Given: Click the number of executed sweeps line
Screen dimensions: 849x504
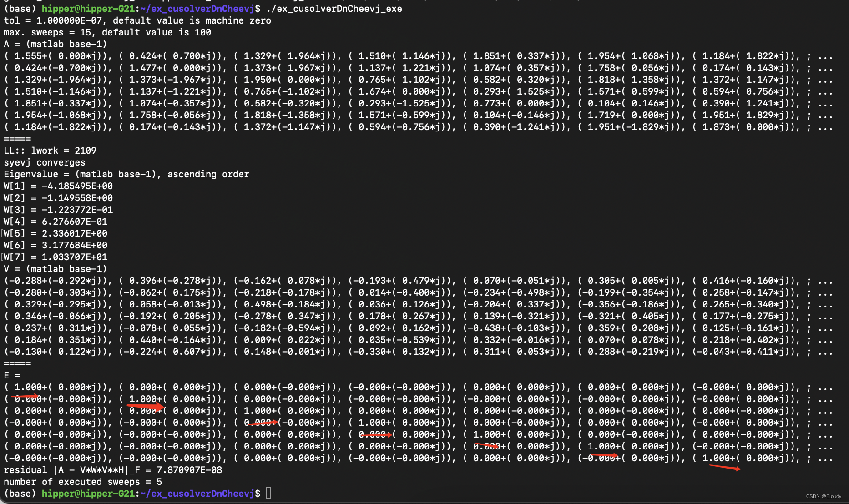Looking at the screenshot, I should point(83,482).
